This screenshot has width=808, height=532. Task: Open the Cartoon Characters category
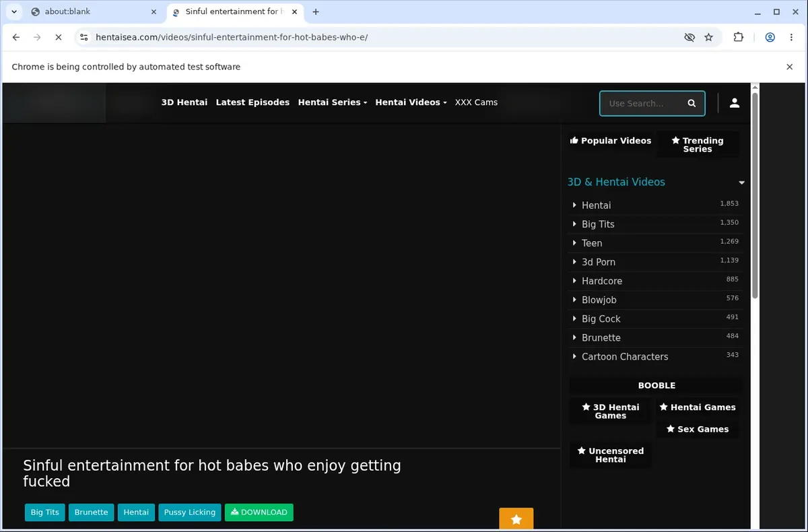click(656, 356)
